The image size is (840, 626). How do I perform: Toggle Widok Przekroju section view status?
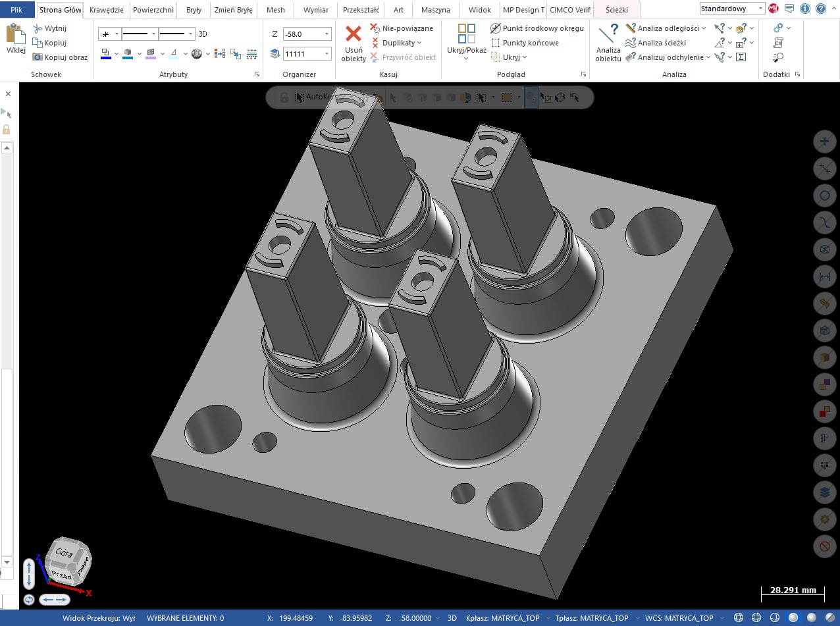point(99,618)
